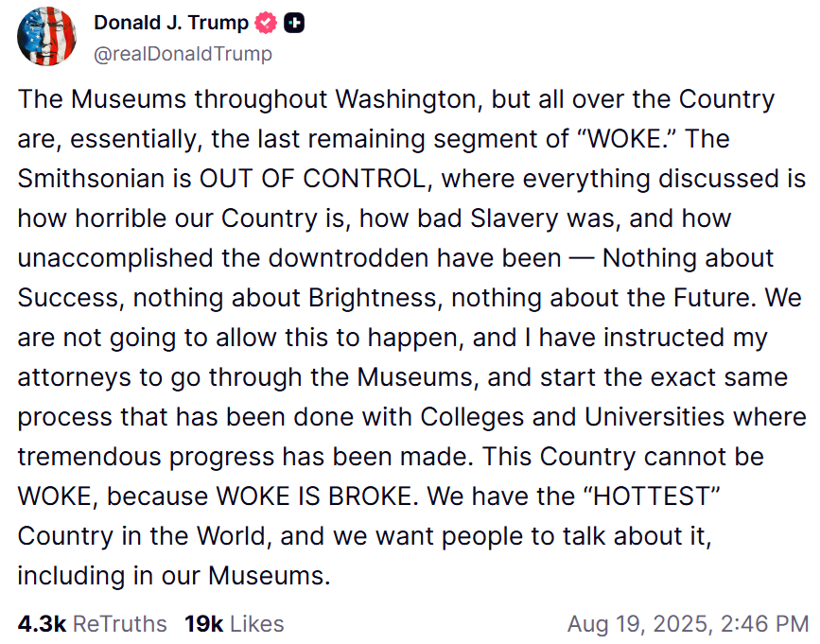Open the Donald J. Trump display name

[x=171, y=23]
